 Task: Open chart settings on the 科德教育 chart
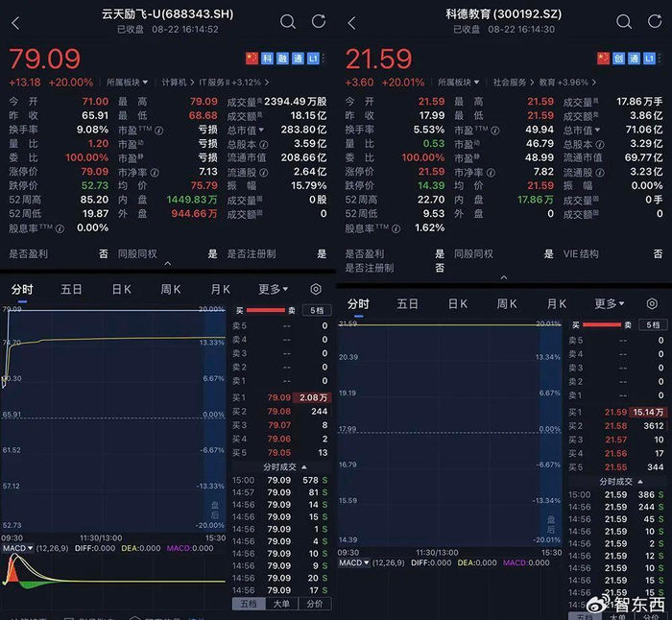pos(652,304)
